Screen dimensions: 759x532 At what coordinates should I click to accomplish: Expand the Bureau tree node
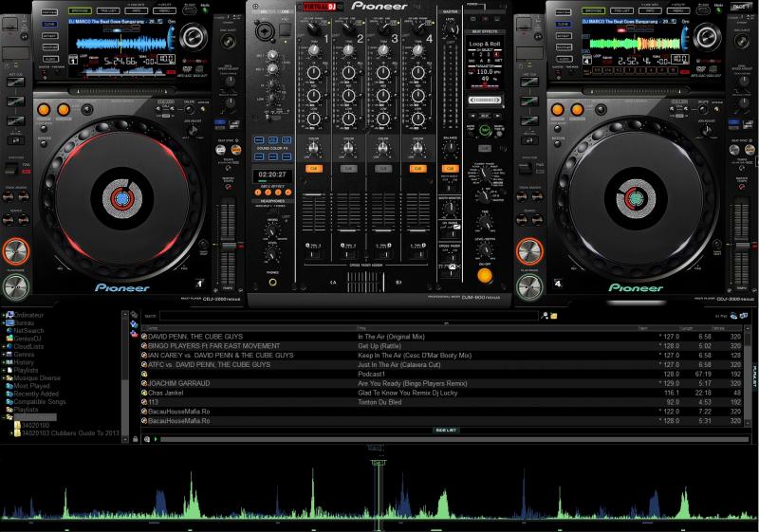click(4, 322)
